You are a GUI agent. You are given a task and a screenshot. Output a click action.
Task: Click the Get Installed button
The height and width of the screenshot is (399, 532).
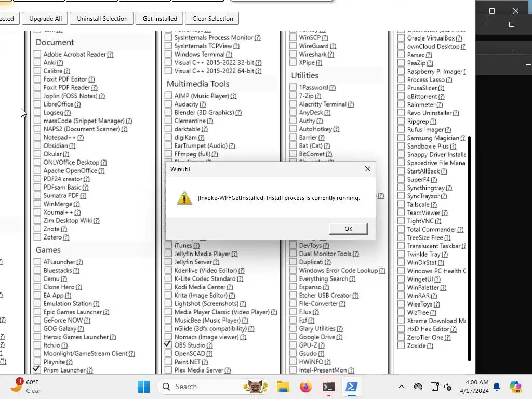[x=160, y=19]
